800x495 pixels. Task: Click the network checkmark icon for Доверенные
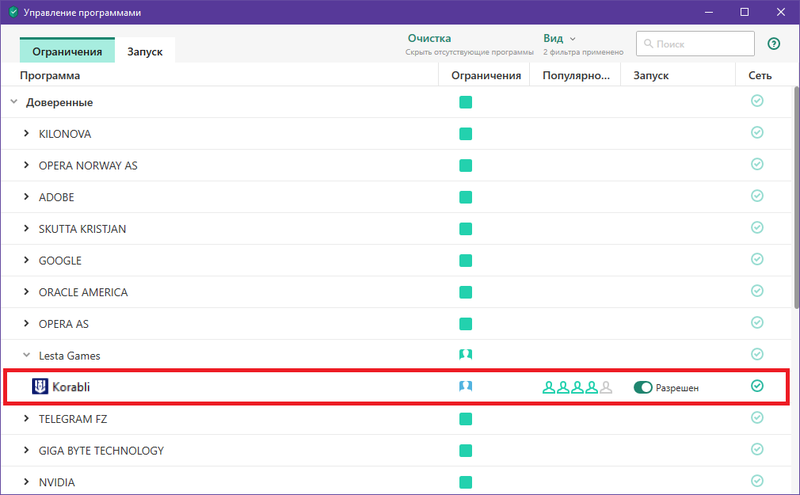coord(757,101)
